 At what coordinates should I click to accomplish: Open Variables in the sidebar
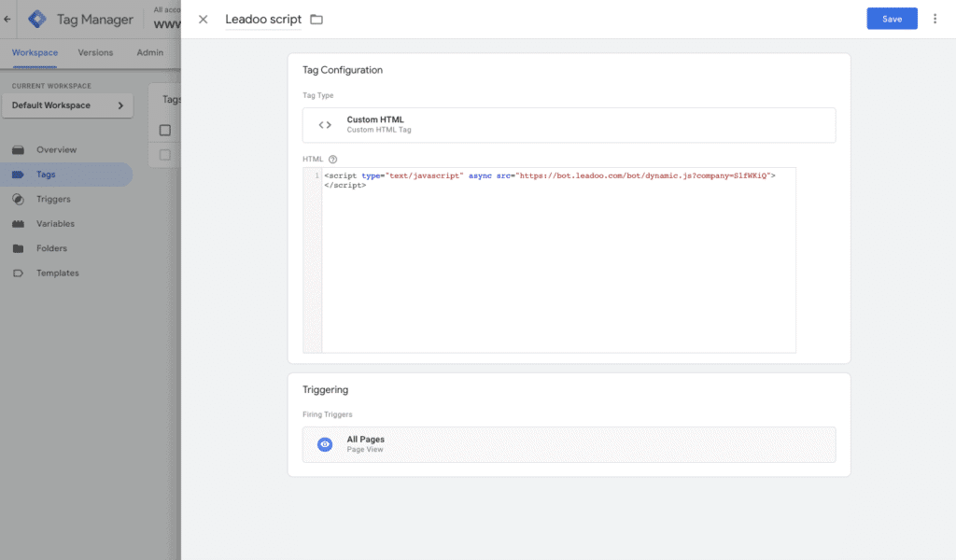[x=55, y=224]
